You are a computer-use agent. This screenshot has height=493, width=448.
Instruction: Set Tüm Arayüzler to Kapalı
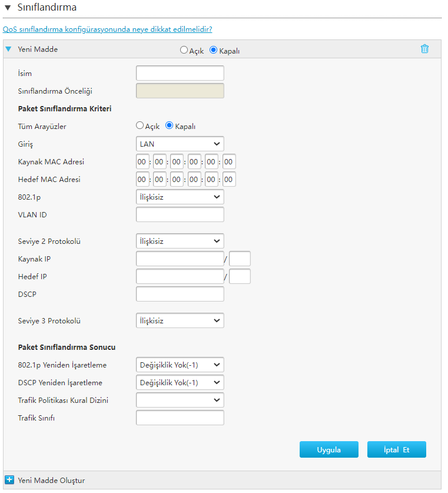tap(170, 125)
